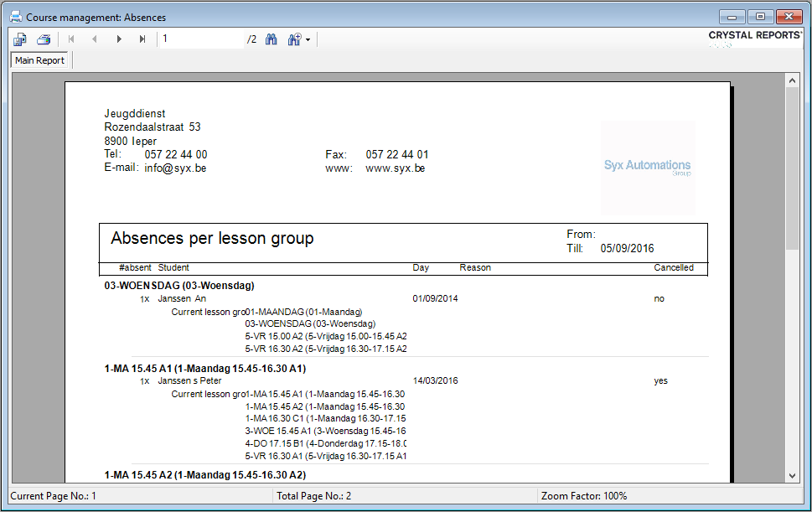Click the vertical scrollbar thumb
812x512 pixels.
pyautogui.click(x=792, y=168)
